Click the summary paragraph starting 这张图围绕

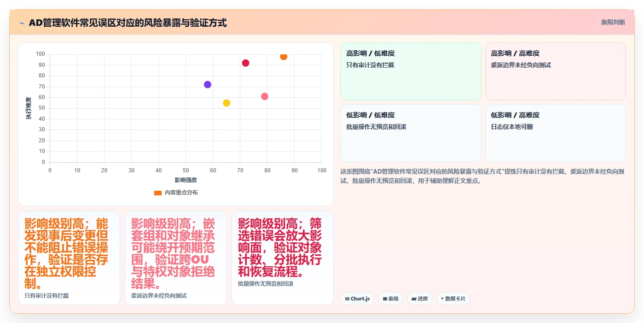point(482,176)
